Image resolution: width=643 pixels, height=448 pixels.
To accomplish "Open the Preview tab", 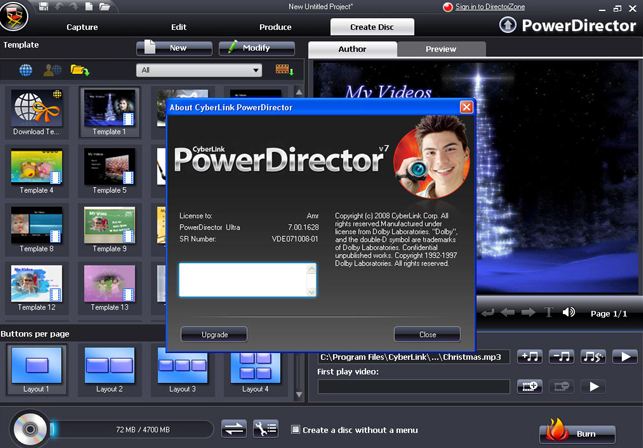I will pos(441,49).
